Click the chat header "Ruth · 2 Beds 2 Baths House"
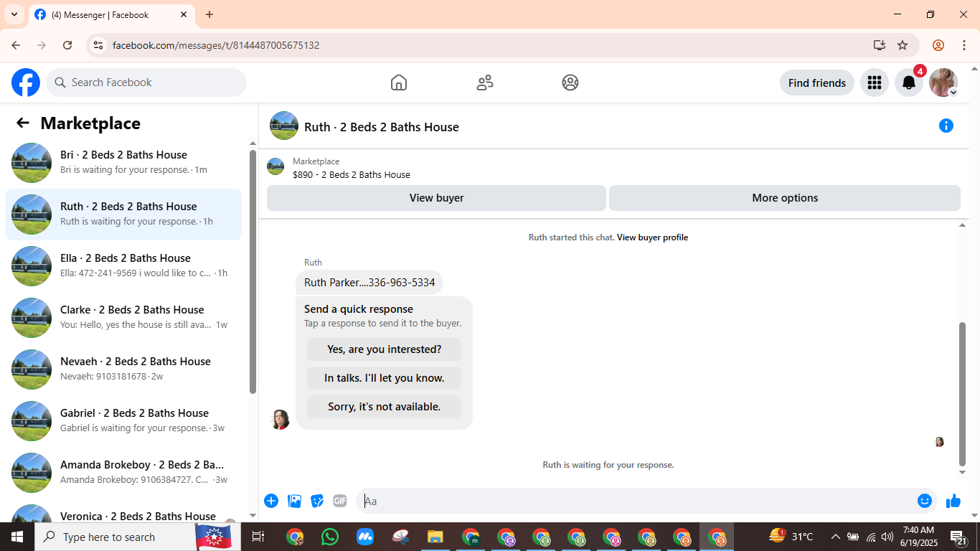This screenshot has width=980, height=551. pos(382,127)
